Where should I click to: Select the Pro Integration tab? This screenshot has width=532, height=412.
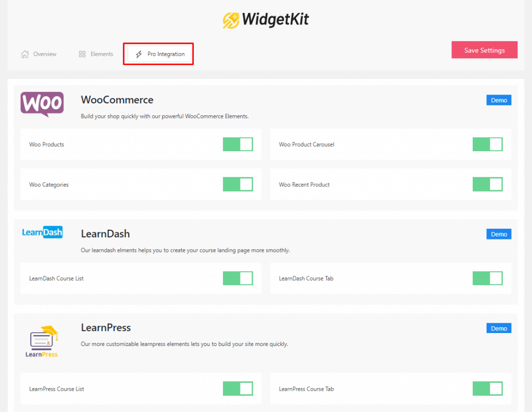click(x=158, y=54)
